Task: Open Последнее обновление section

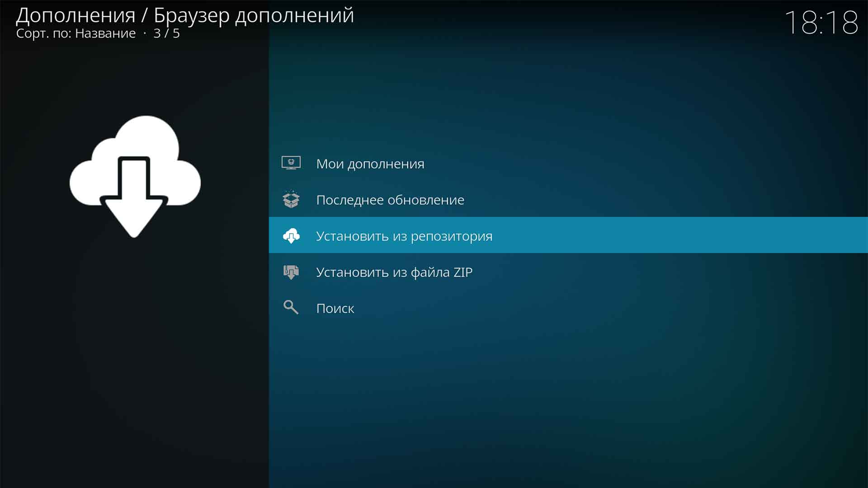Action: (391, 199)
